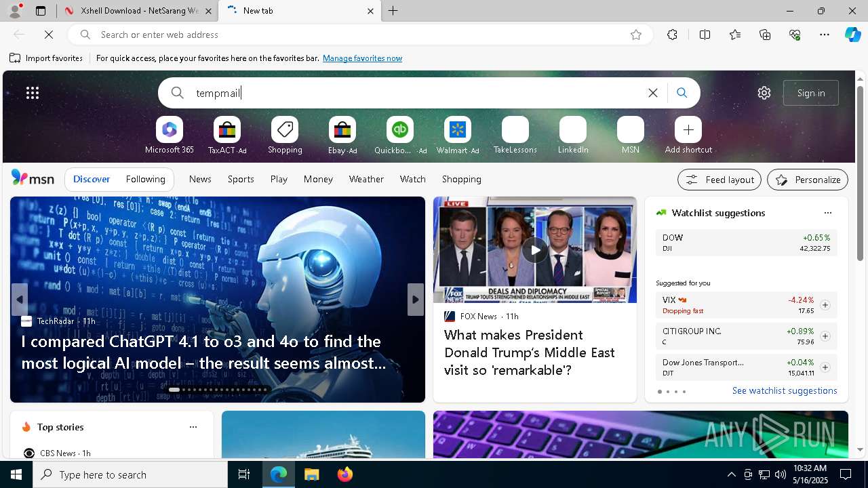Add Citigroup Inc. to watchlist
The height and width of the screenshot is (488, 868).
pyautogui.click(x=825, y=336)
